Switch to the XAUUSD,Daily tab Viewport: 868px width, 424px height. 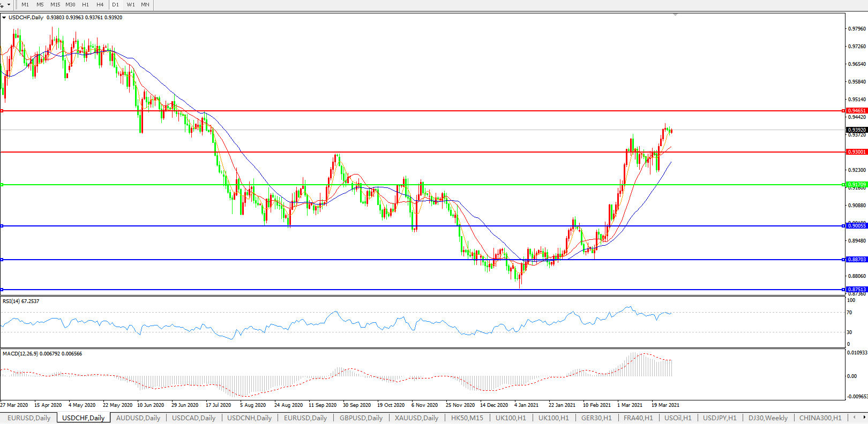pos(416,418)
